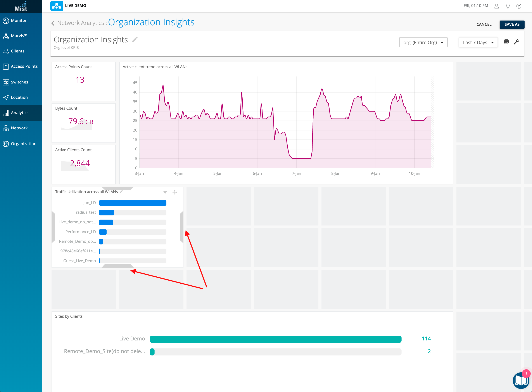Click the print dashboard icon
Image resolution: width=532 pixels, height=392 pixels.
506,42
